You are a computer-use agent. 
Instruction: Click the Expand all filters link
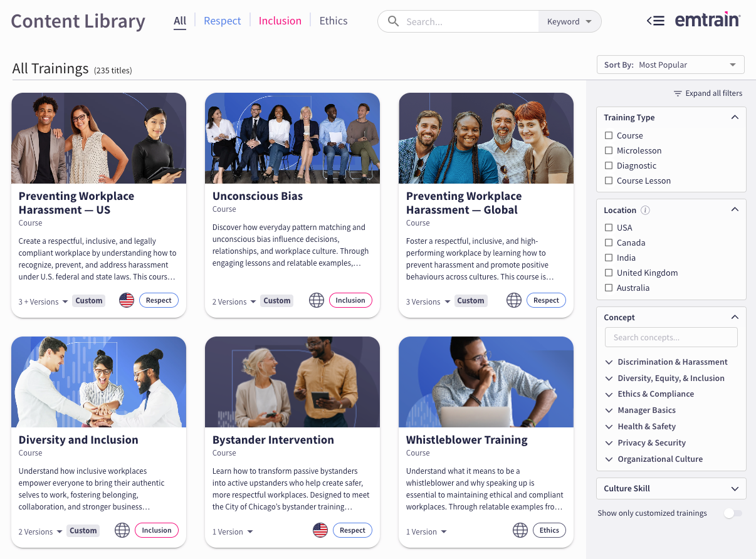713,93
